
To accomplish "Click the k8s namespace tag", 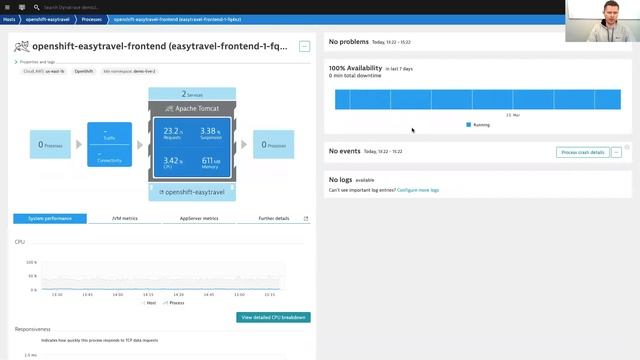I will point(129,71).
